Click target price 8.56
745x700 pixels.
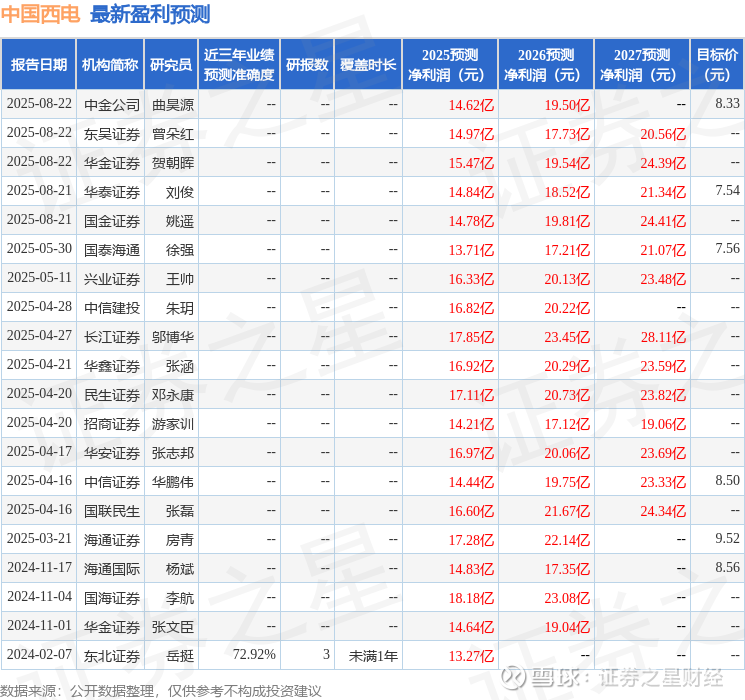pos(727,567)
